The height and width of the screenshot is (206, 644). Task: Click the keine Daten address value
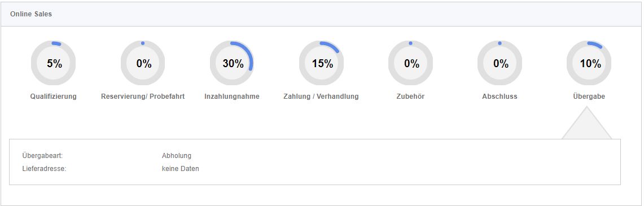180,169
